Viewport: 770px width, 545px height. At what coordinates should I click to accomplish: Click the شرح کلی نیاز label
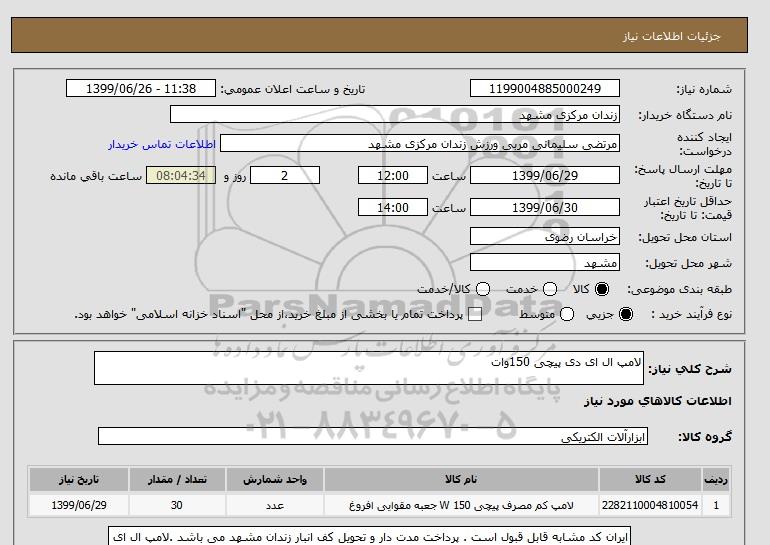pos(690,369)
